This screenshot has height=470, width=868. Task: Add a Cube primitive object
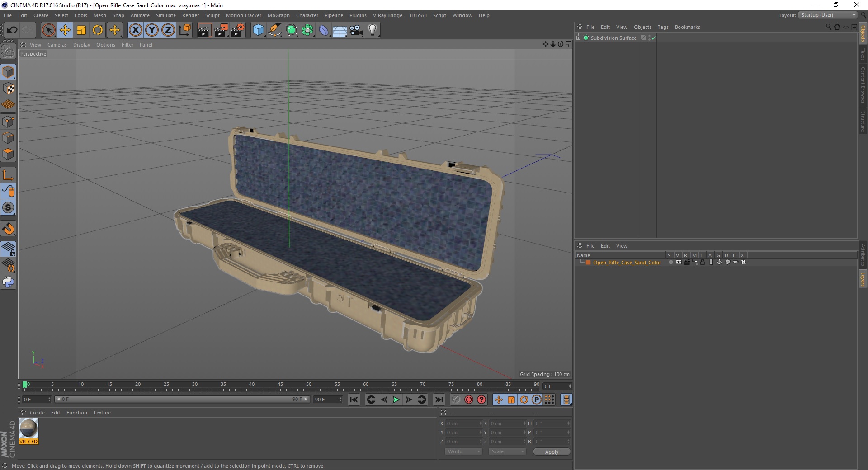pos(258,30)
